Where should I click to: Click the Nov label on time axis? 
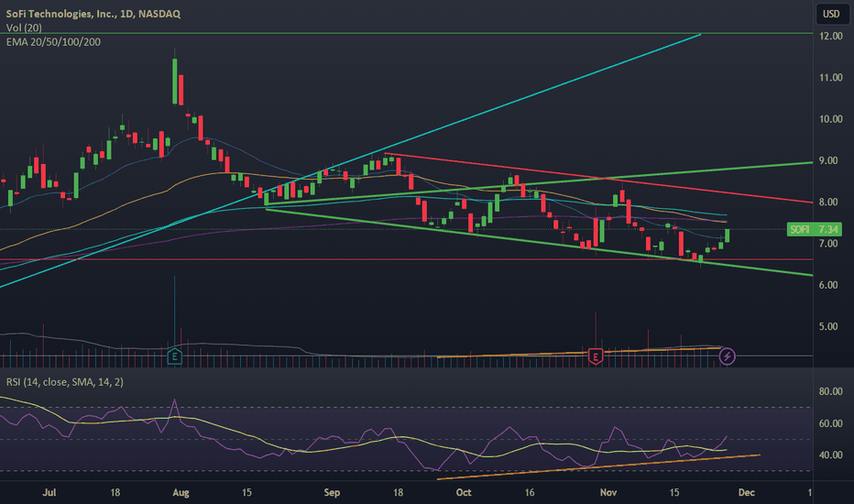[608, 493]
